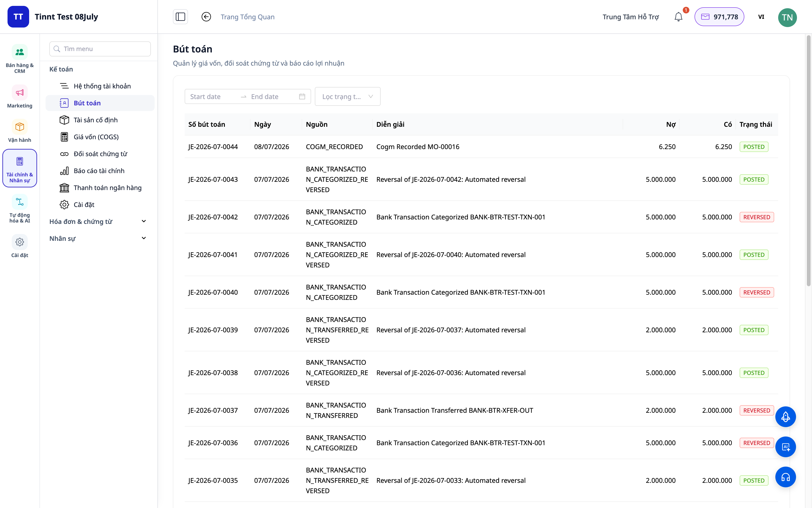Screen dimensions: 812x508
Task: Click the back arrow icon
Action: click(x=206, y=17)
